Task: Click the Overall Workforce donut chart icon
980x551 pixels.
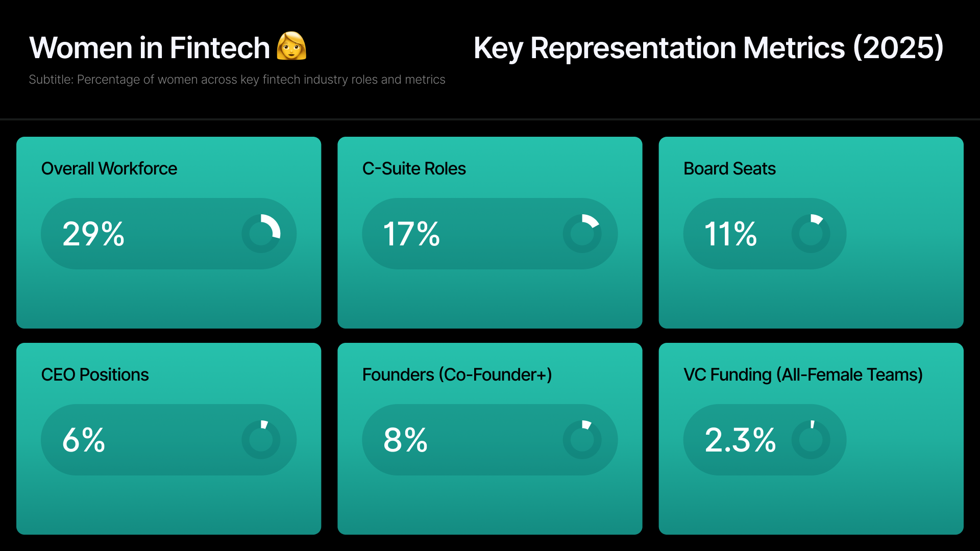Action: (x=261, y=234)
